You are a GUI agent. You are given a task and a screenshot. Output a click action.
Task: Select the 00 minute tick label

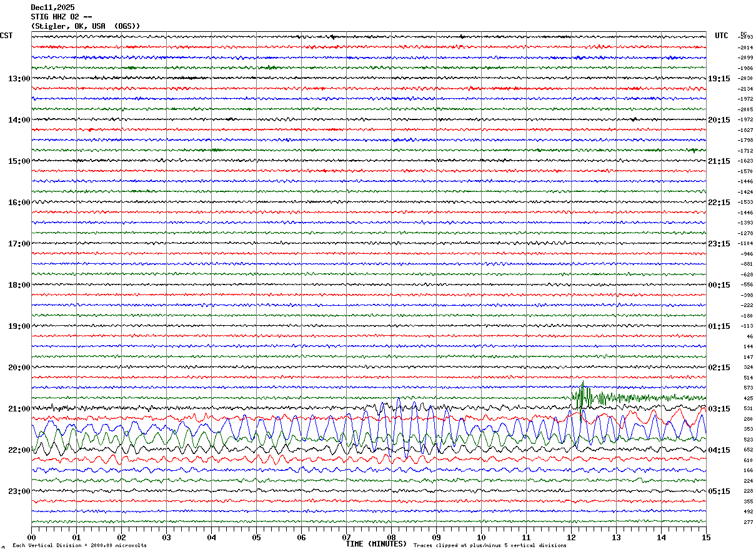click(31, 537)
